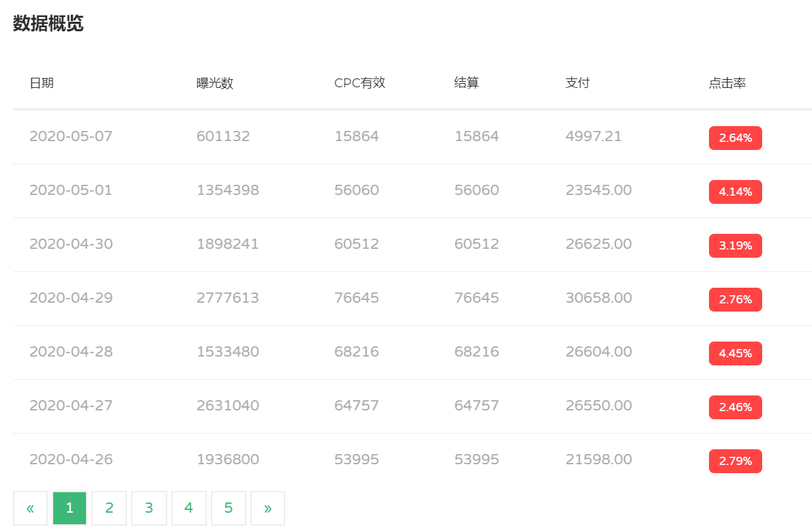Click the 点击率 column header
This screenshot has width=812, height=527.
727,83
